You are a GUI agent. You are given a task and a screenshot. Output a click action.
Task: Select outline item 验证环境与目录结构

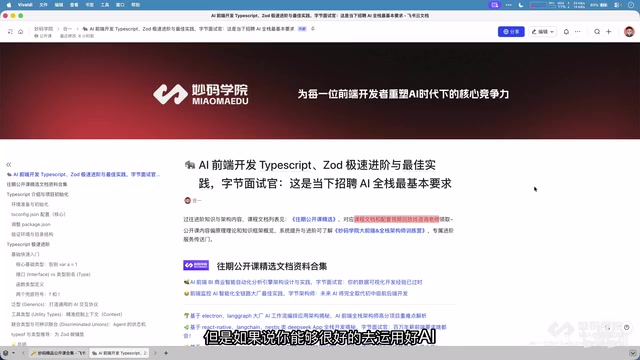pos(32,234)
